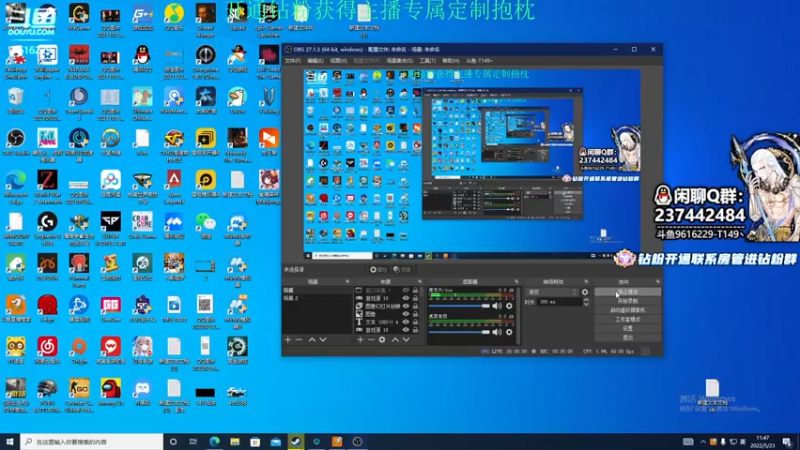Start the virtual camera (启动虚拟摄像机)
The image size is (800, 450).
pos(628,310)
